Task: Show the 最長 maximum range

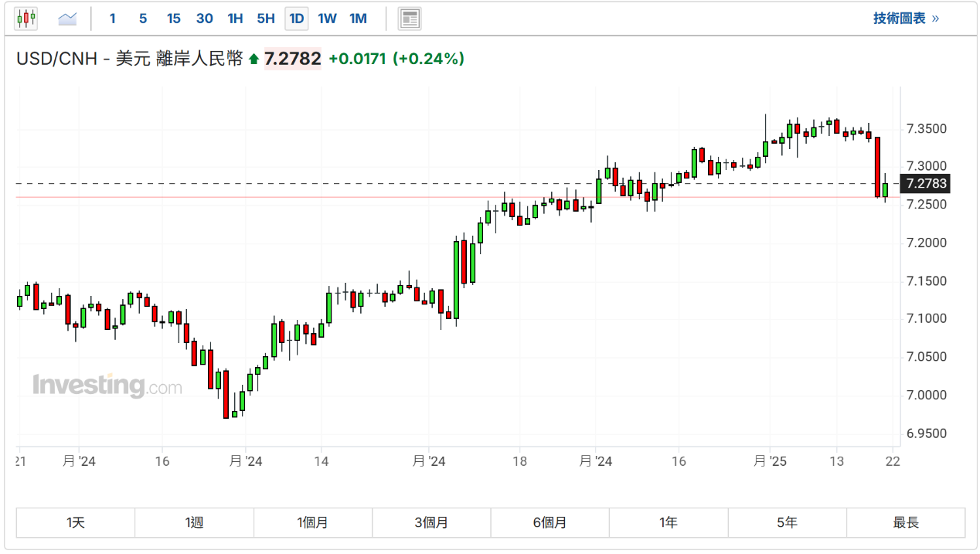Action: click(x=906, y=523)
